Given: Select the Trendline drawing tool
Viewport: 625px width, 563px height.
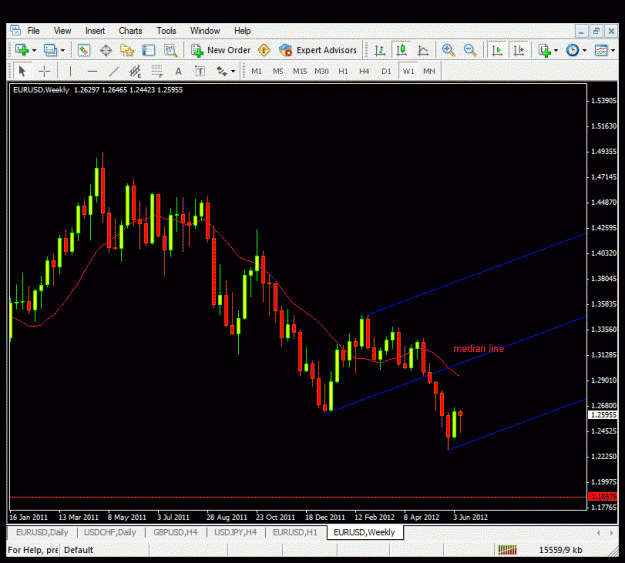Looking at the screenshot, I should pos(114,71).
